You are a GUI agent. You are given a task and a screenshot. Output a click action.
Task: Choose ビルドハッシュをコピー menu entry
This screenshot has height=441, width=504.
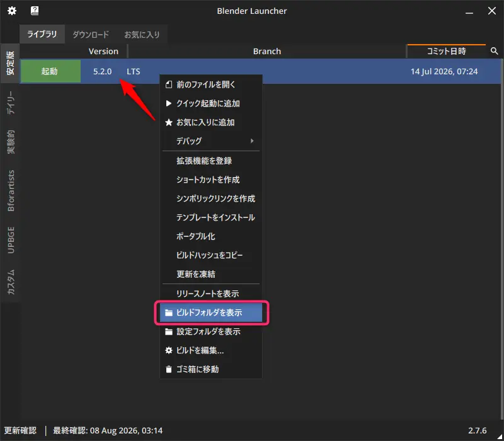coord(211,255)
